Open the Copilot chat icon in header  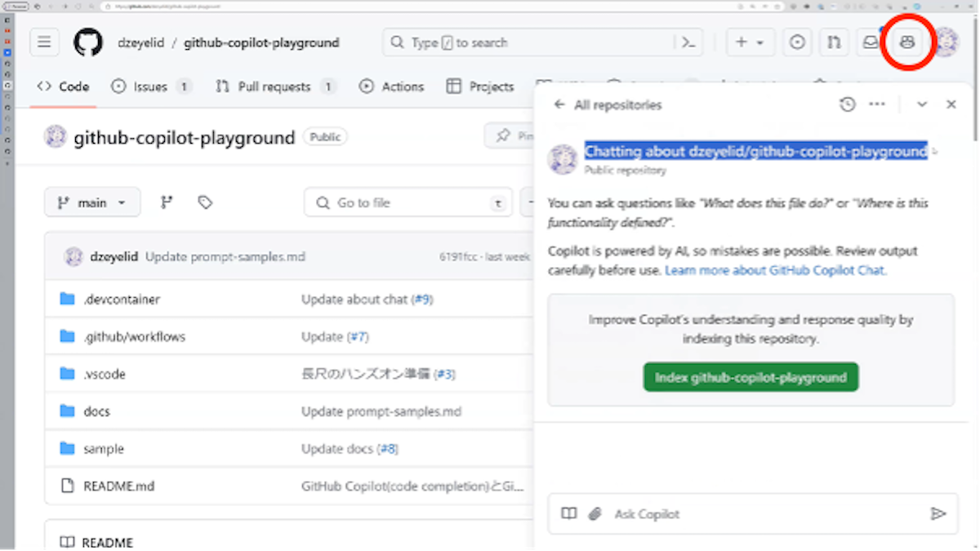tap(907, 42)
